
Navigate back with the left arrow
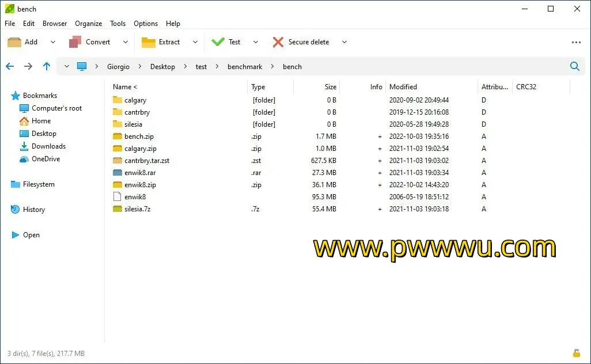pyautogui.click(x=10, y=66)
